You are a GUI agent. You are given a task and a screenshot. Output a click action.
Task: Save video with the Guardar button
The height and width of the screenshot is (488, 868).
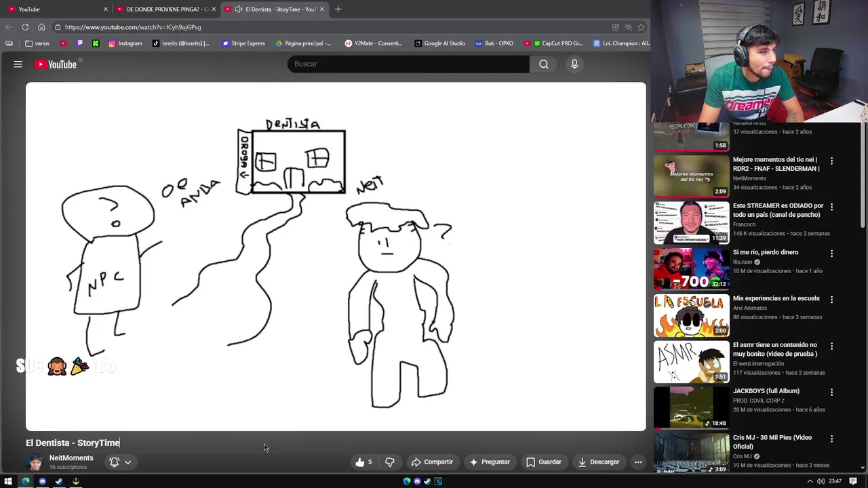544,462
